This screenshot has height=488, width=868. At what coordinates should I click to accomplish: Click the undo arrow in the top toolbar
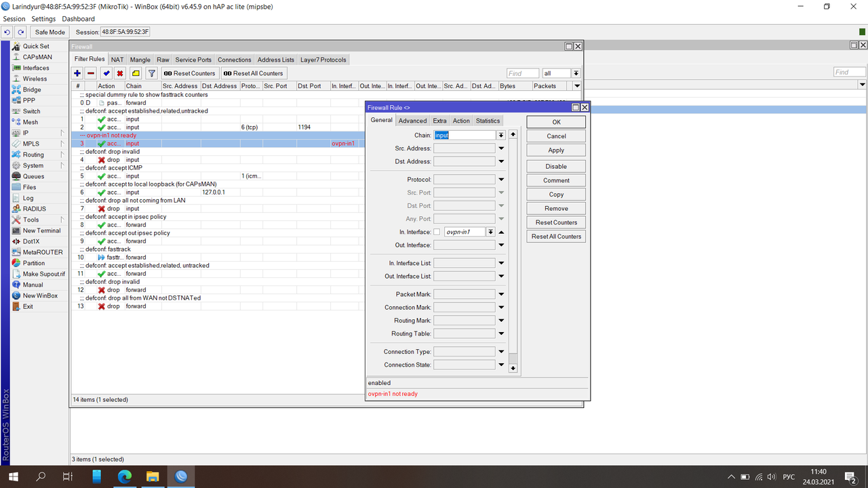[7, 32]
